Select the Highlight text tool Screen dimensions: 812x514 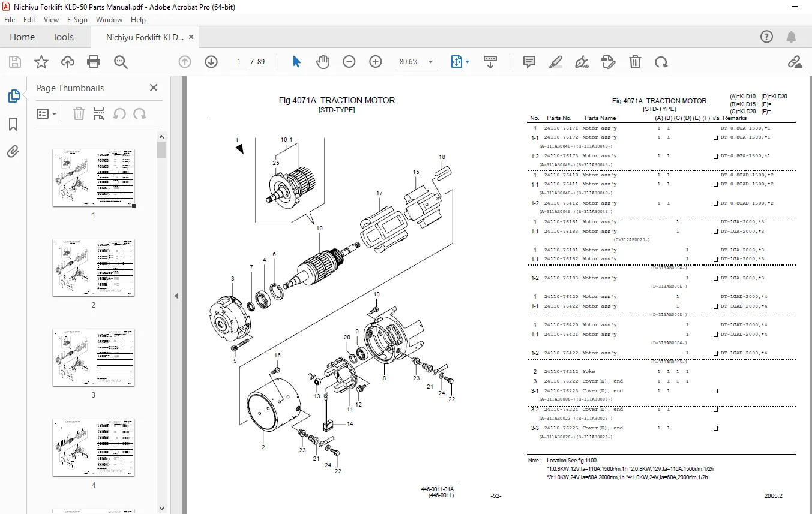555,62
